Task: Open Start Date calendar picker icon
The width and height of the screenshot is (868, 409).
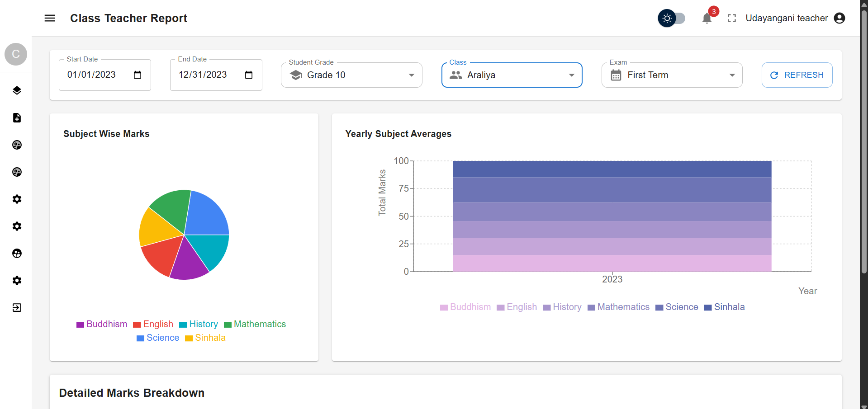Action: click(138, 75)
